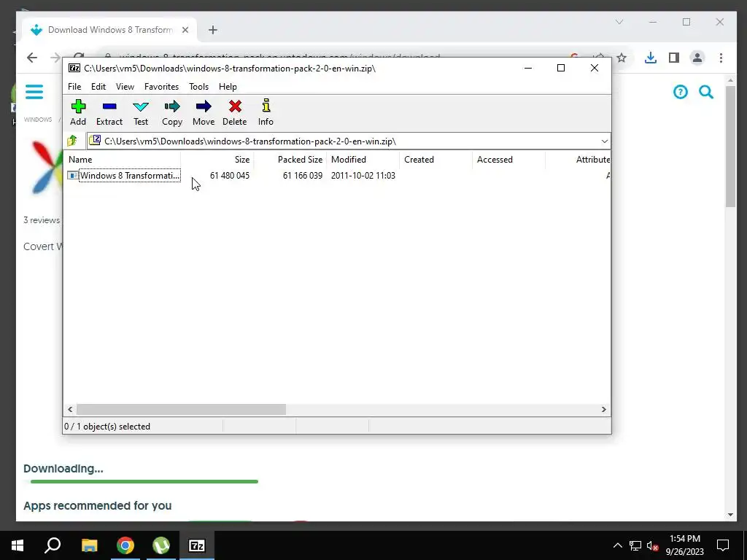The image size is (747, 560).
Task: Click the horizontal scrollbar right arrow
Action: pyautogui.click(x=603, y=410)
